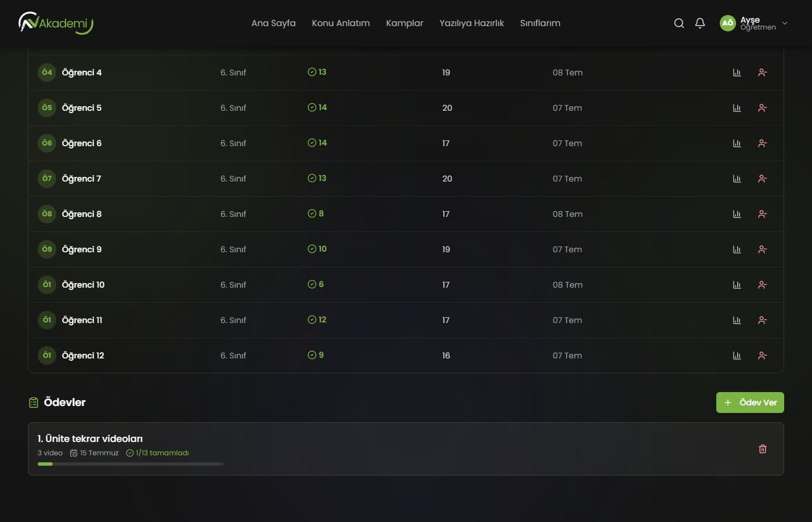Click the AÖ user avatar
812x522 pixels.
[x=727, y=23]
